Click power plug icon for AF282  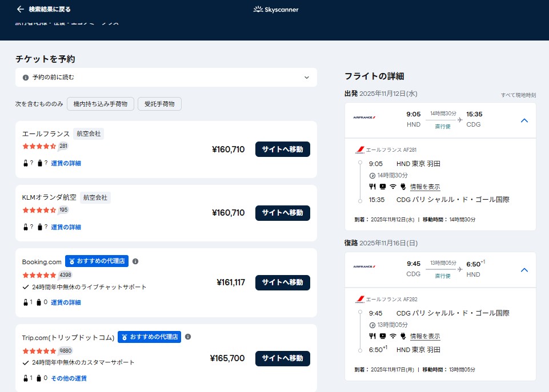click(x=403, y=337)
